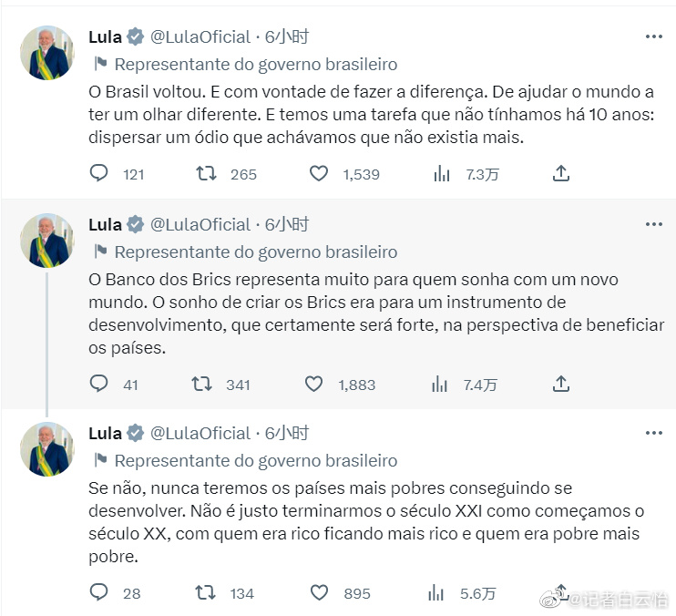Screen dimensions: 676x616
Task: Open more options on the Banco dos Brics tweet
Action: point(653,224)
